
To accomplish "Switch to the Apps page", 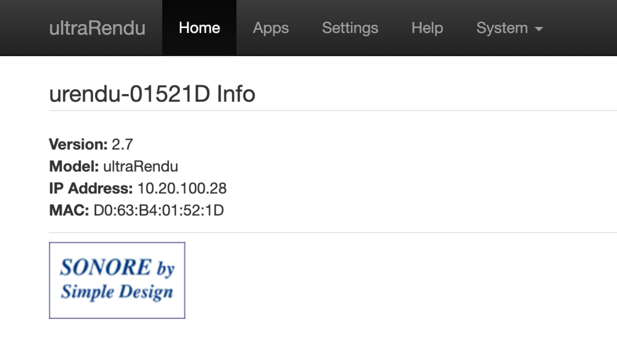I will pyautogui.click(x=271, y=28).
